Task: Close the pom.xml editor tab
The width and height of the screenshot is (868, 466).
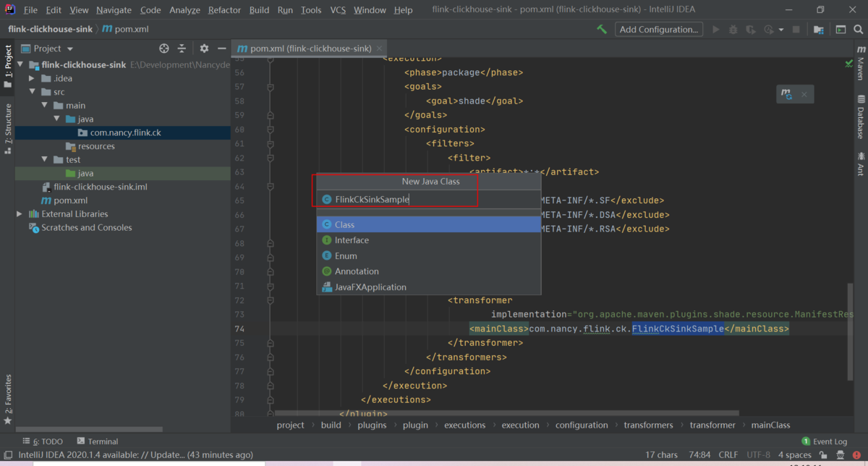Action: 378,48
